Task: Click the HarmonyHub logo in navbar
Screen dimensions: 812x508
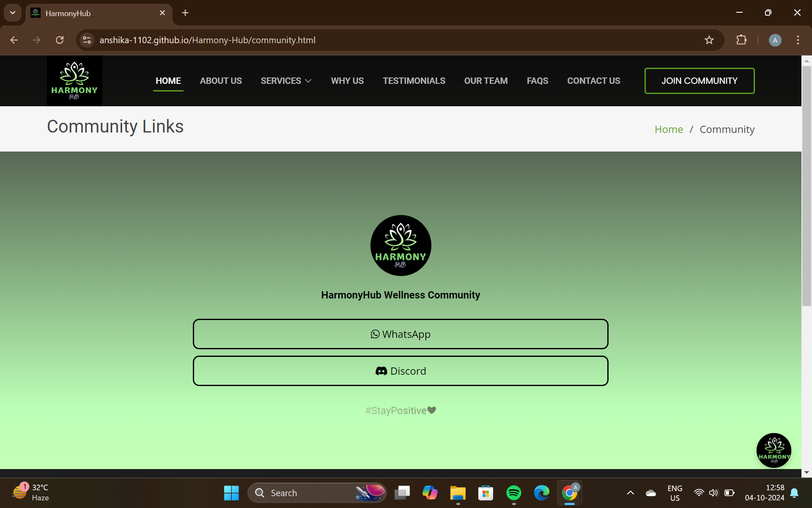Action: tap(74, 81)
